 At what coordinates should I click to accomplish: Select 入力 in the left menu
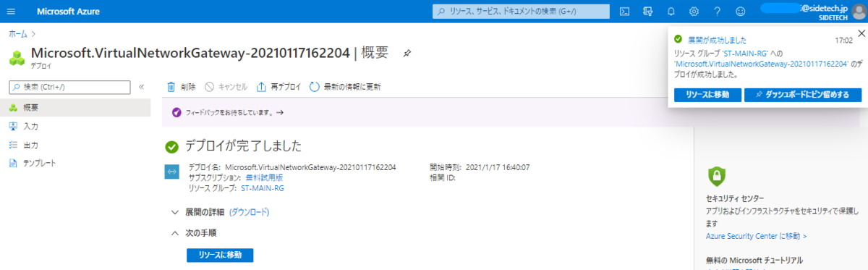(x=75, y=126)
